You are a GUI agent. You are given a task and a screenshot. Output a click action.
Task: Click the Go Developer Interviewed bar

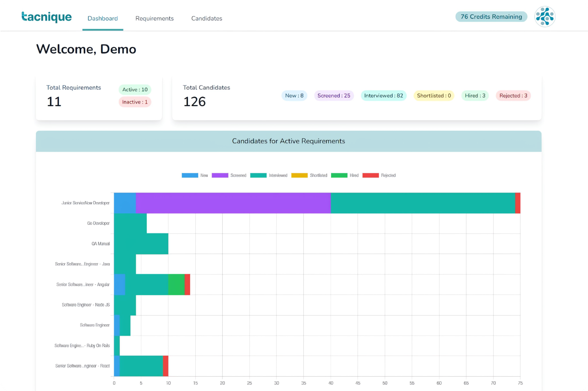(x=130, y=223)
